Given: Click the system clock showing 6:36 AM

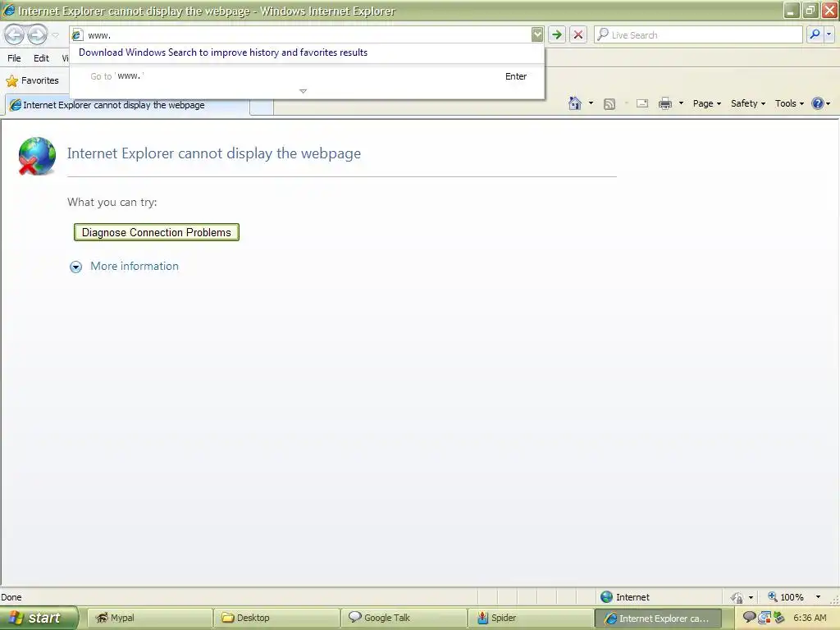Looking at the screenshot, I should [x=810, y=618].
